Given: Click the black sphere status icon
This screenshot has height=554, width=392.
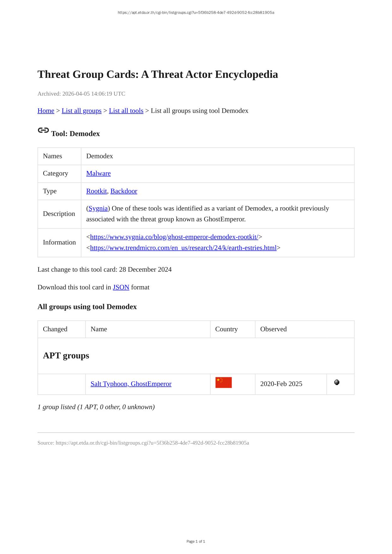Looking at the screenshot, I should [337, 382].
